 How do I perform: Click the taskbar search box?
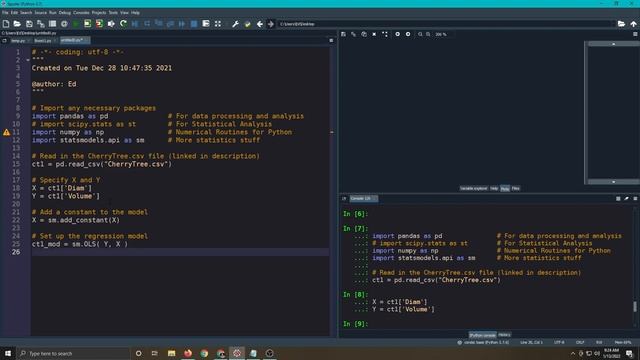[x=73, y=353]
